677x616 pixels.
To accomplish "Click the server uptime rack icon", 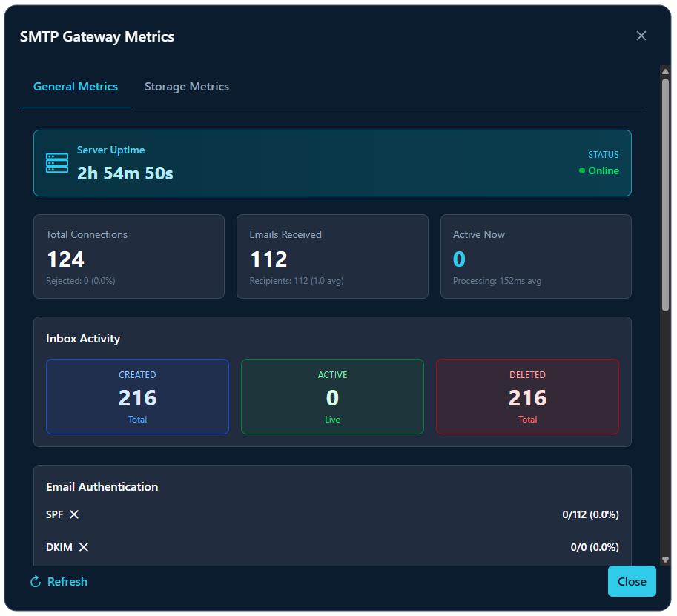I will click(57, 163).
